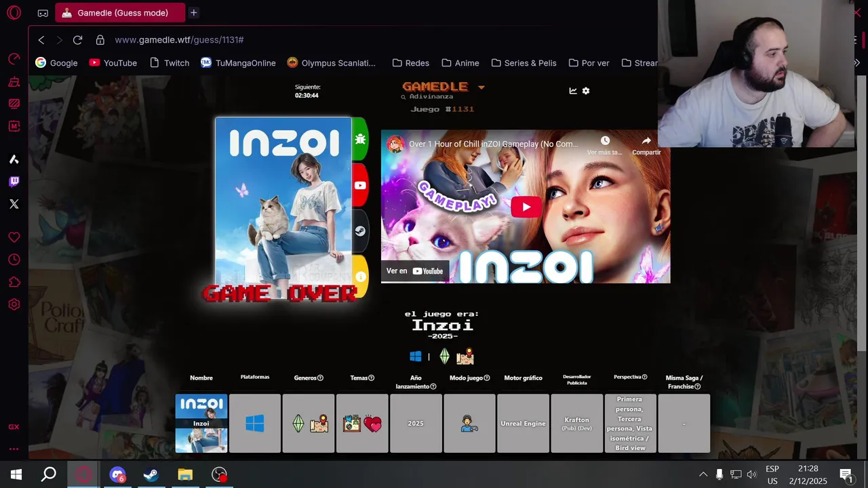Open Gamedle settings gear icon
868x488 pixels.
586,91
